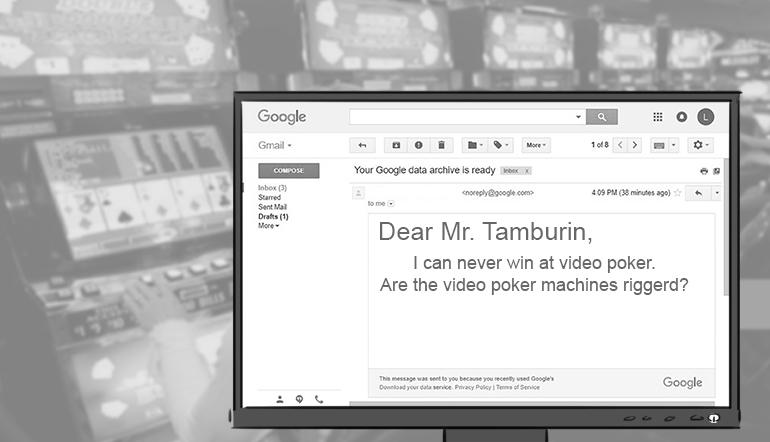The height and width of the screenshot is (442, 770).
Task: Click the vertical scrollbar of the message
Action: (x=726, y=227)
